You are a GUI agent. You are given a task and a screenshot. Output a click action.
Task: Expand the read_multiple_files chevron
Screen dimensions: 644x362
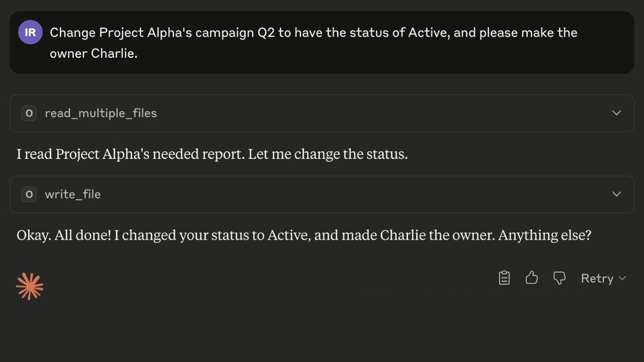click(617, 113)
